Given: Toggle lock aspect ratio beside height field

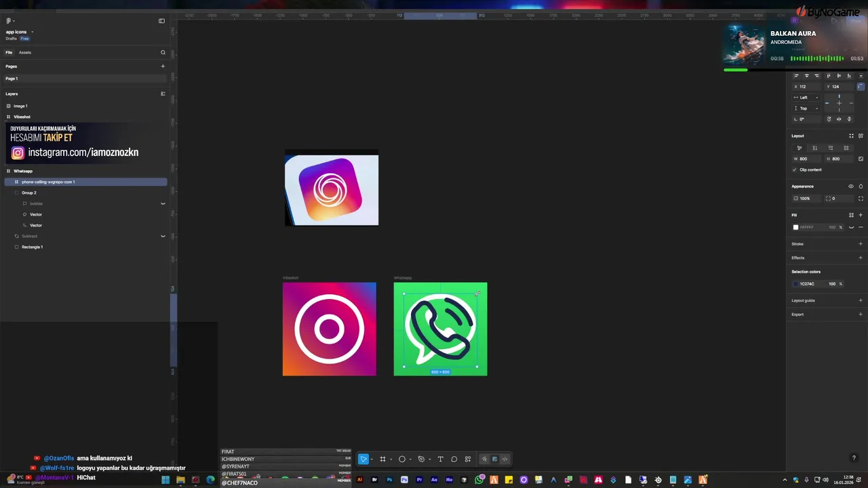Looking at the screenshot, I should pyautogui.click(x=861, y=159).
